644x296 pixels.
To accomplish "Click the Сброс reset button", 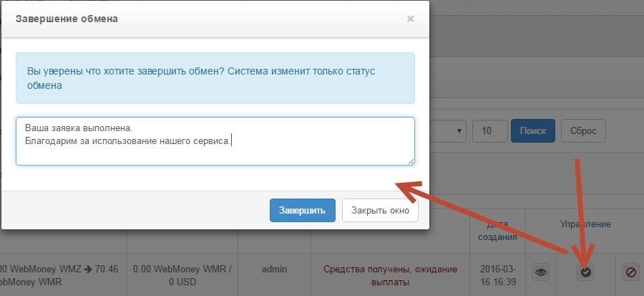I will click(x=583, y=131).
